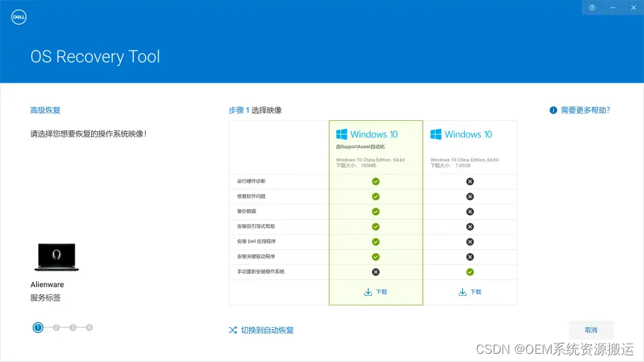Click the info icon beside 需要更多帮助

coord(553,110)
